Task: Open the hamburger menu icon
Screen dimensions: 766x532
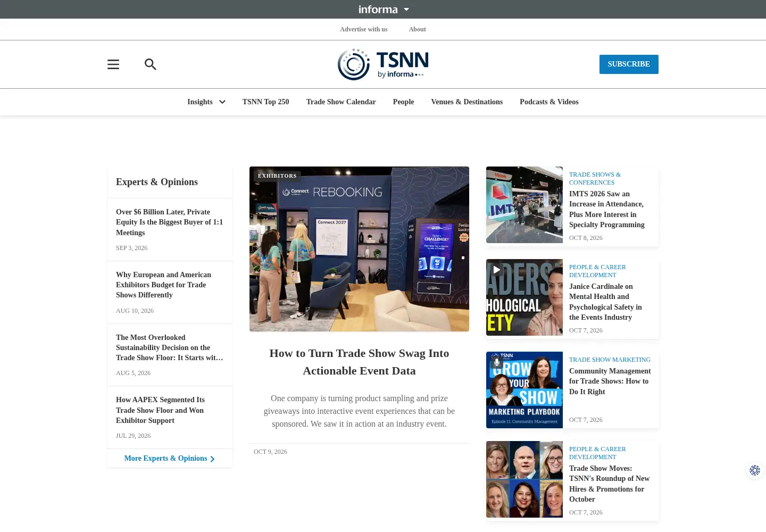Action: tap(113, 64)
